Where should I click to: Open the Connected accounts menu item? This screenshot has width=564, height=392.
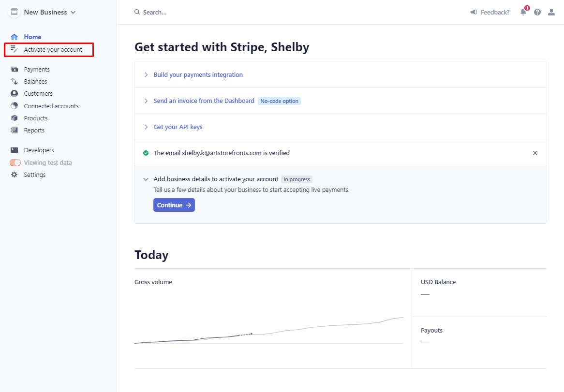tap(51, 106)
